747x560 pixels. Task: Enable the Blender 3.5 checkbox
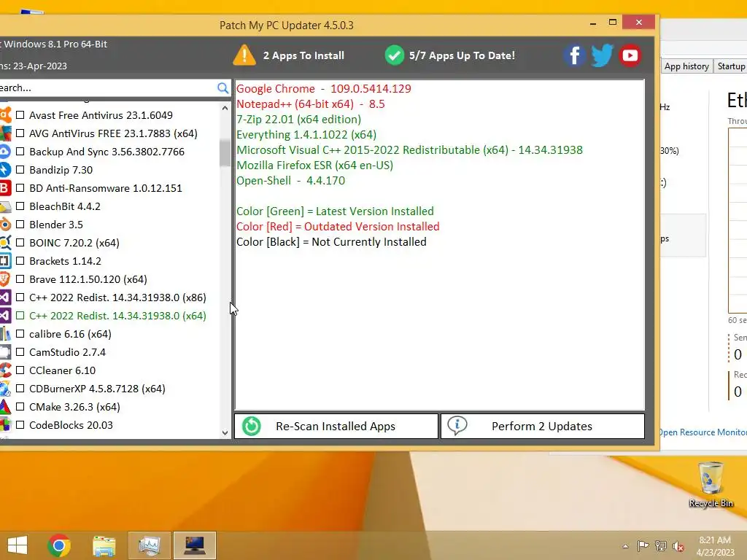[20, 225]
